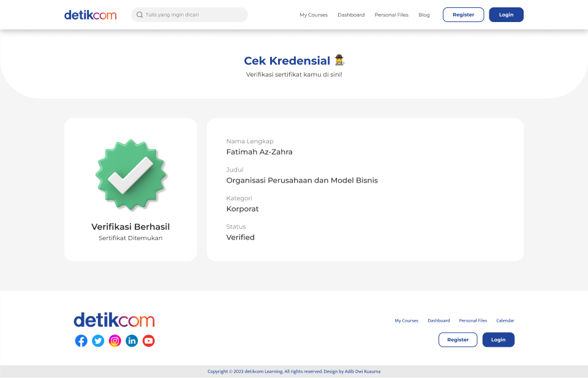Screen dimensions: 588x378
Task: Visit the LinkedIn icon link
Action: [132, 341]
